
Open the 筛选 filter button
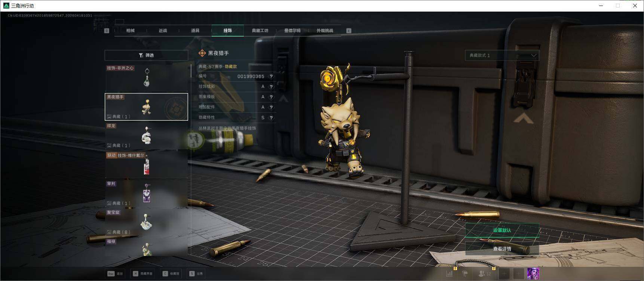click(146, 55)
